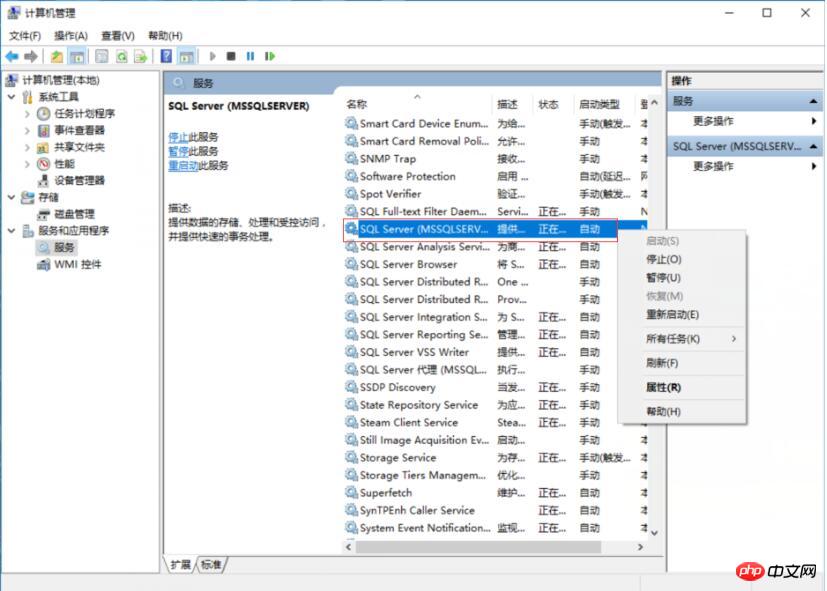The width and height of the screenshot is (827, 591).
Task: Click 更多操作 under 服务 in 操作 pane
Action: point(713,121)
